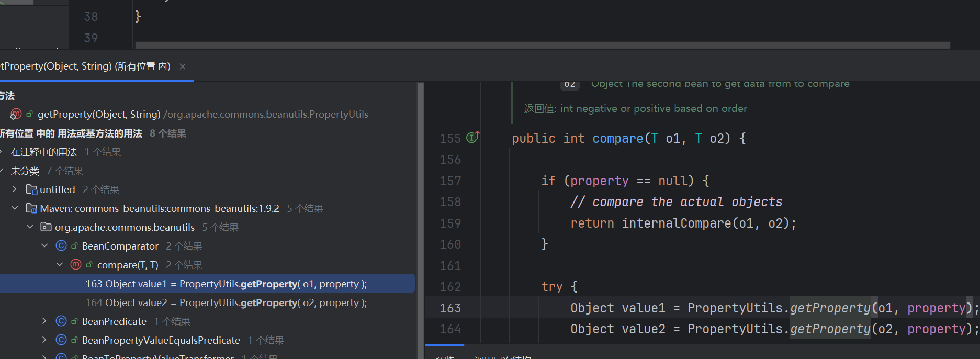This screenshot has height=359, width=980.
Task: Select line 163 value1 usage result
Action: click(x=226, y=284)
